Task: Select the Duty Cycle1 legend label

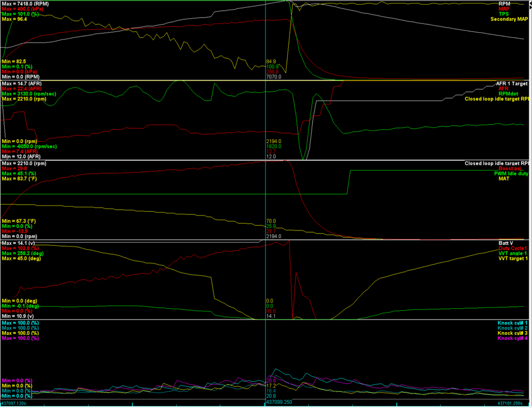Action: [513, 248]
